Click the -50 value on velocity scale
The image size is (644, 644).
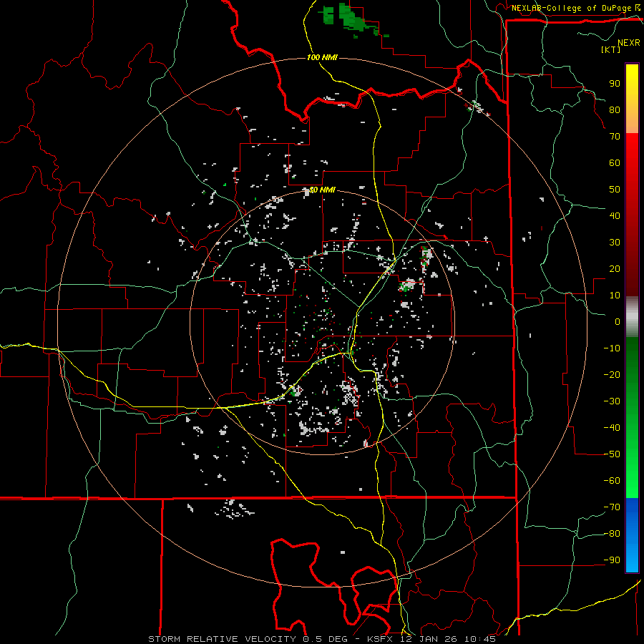612,454
